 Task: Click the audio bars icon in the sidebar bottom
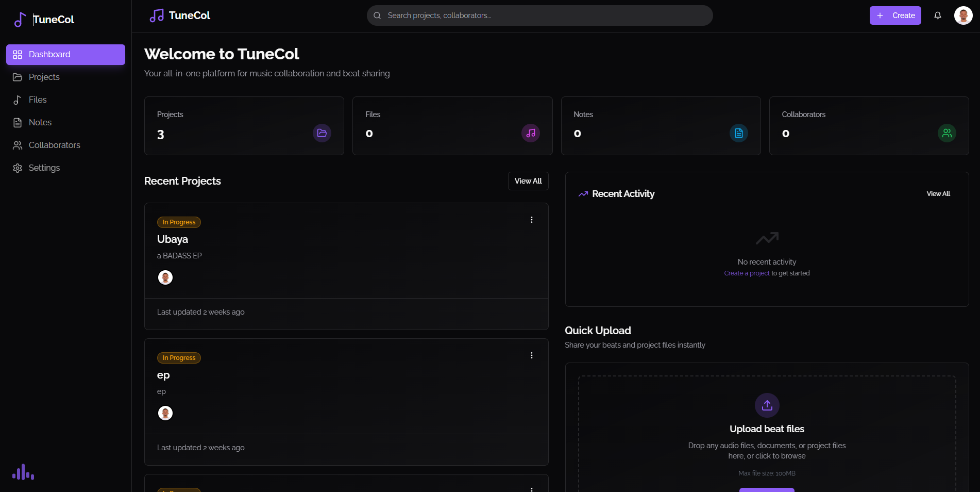pyautogui.click(x=23, y=472)
